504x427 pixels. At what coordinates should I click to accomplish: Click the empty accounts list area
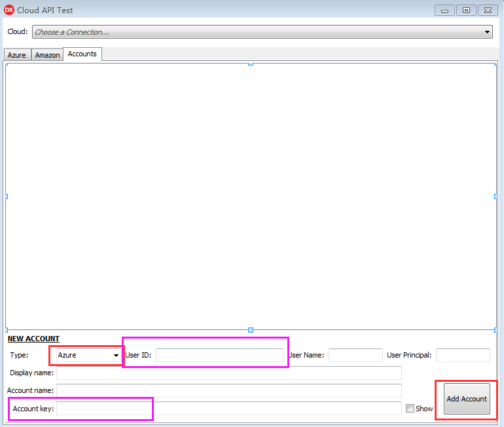251,196
